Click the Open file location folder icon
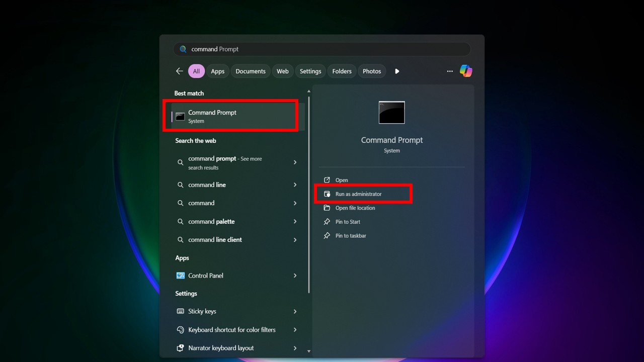The width and height of the screenshot is (644, 362). pyautogui.click(x=327, y=208)
